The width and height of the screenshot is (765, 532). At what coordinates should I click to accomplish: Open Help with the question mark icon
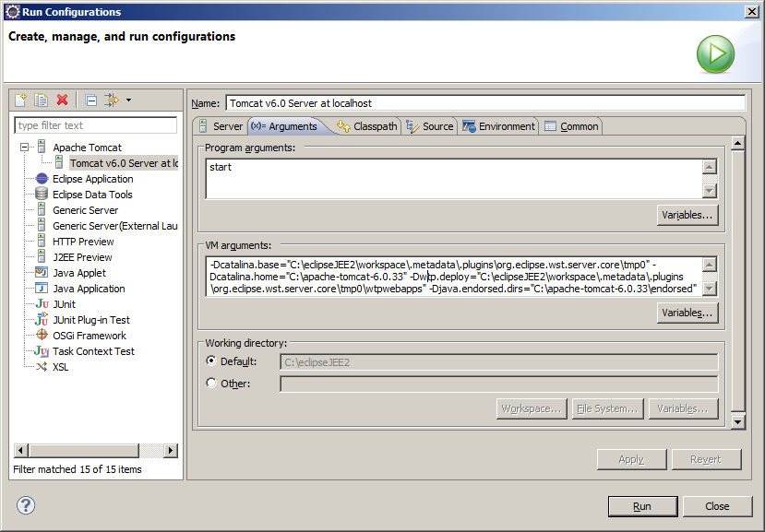[26, 505]
